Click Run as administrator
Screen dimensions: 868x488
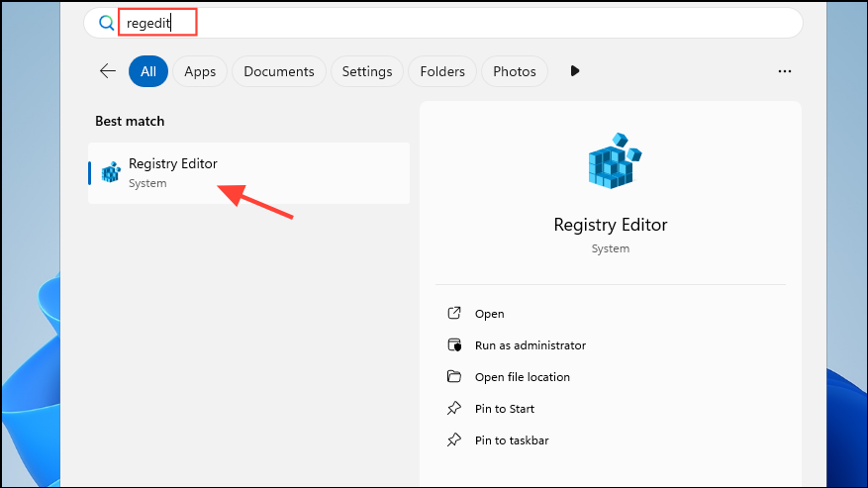click(530, 345)
